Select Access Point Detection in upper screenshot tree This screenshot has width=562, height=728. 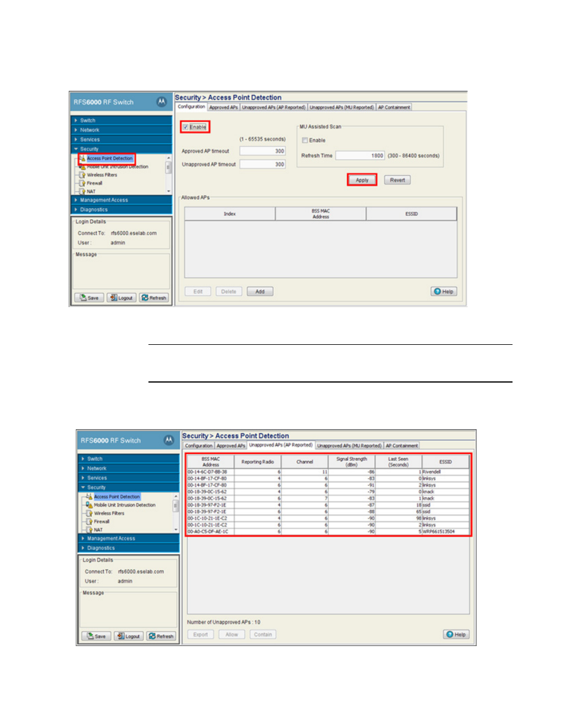[x=110, y=159]
